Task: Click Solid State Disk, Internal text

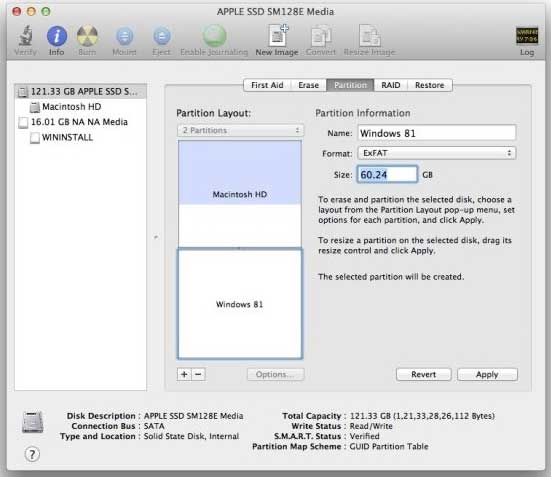Action: pos(191,436)
